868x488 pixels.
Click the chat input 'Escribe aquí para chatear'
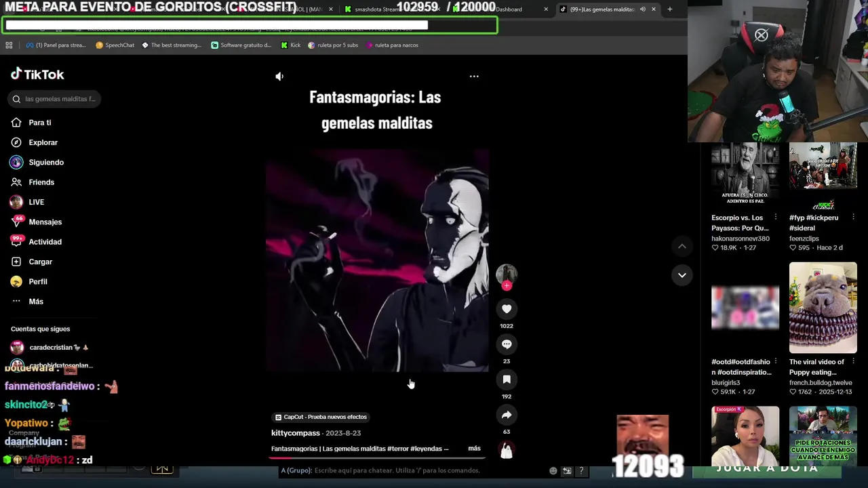pos(397,470)
